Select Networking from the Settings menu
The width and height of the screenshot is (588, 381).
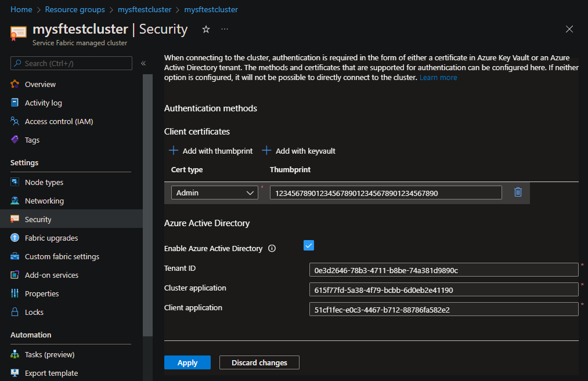click(x=44, y=201)
